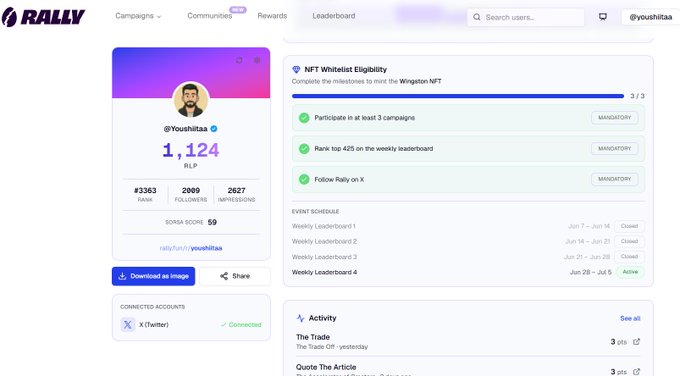Click Mandatory tag on Follow Rally row
The image size is (680, 376).
[615, 179]
